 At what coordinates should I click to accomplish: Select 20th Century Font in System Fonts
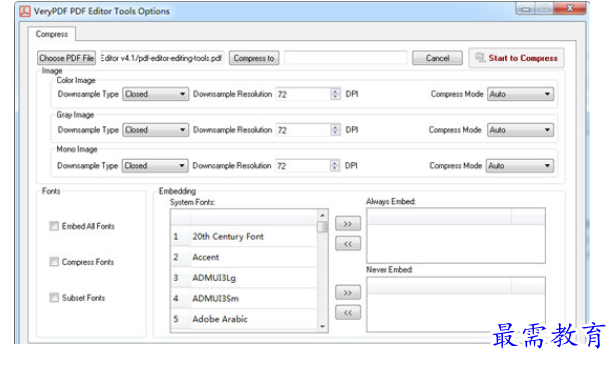coord(244,237)
